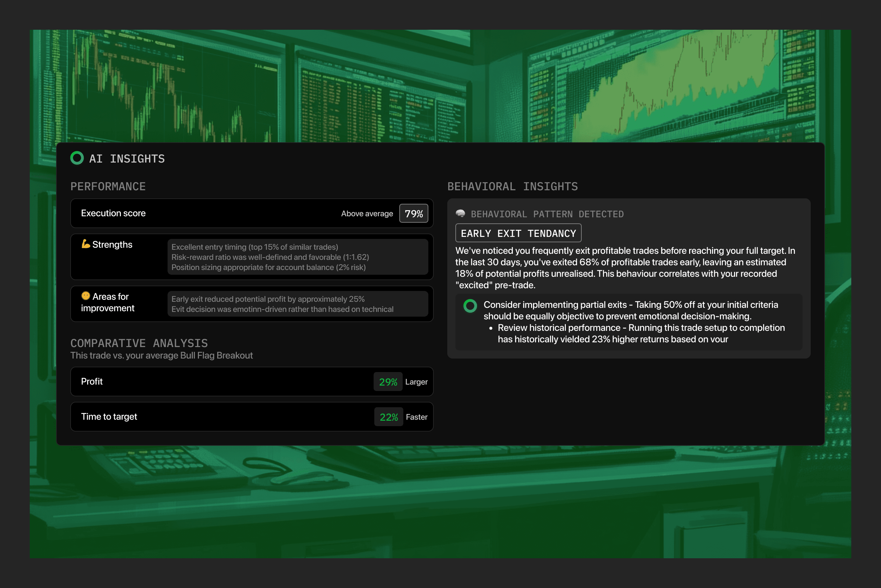Click the Behavioral Insights heading
The height and width of the screenshot is (588, 881).
pyautogui.click(x=512, y=187)
